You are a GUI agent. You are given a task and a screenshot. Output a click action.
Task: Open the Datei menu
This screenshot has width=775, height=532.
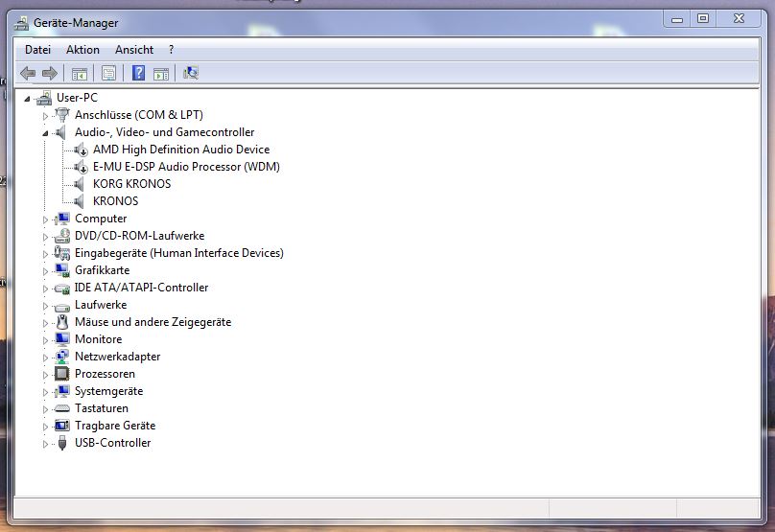pyautogui.click(x=37, y=50)
